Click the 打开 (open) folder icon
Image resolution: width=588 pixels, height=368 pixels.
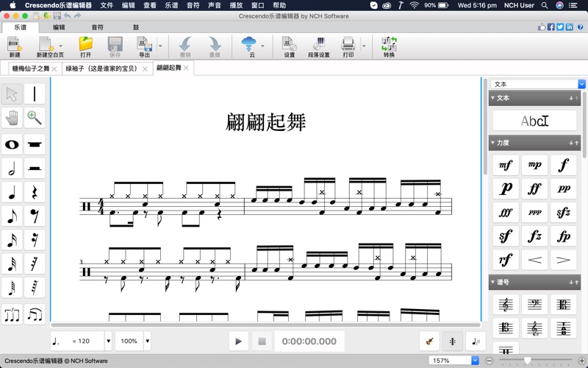[x=86, y=48]
